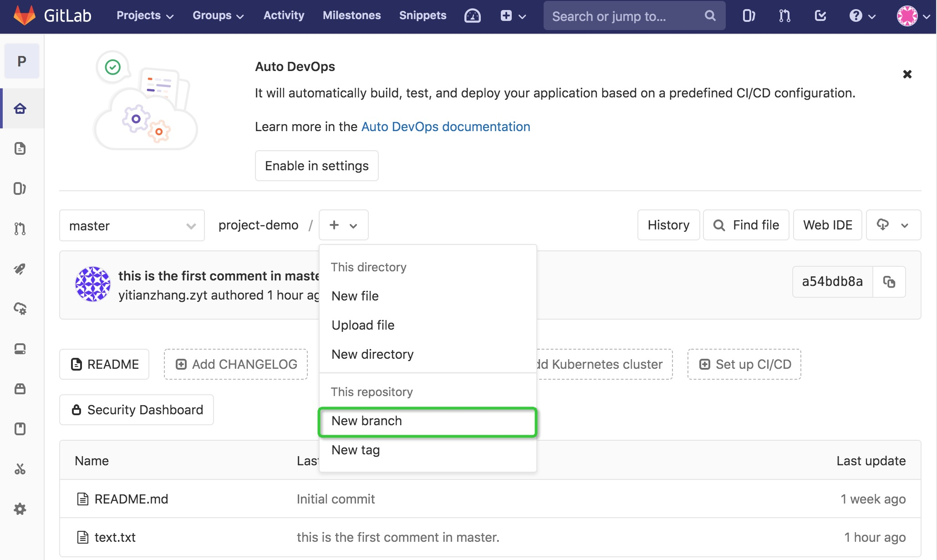937x560 pixels.
Task: Open the Projects dropdown in navbar
Action: 145,16
